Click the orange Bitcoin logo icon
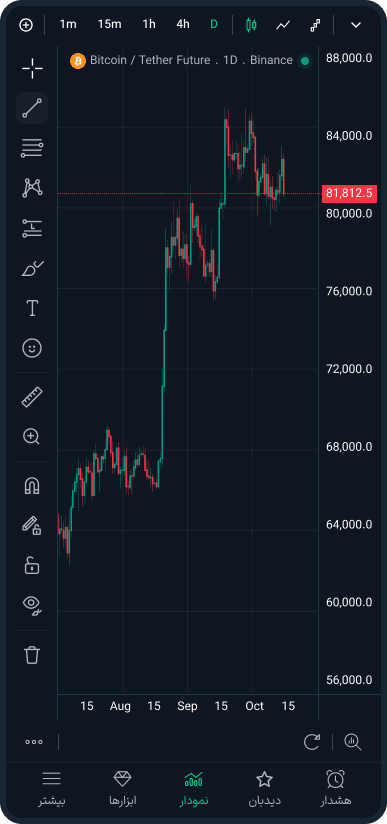The width and height of the screenshot is (387, 824). tap(78, 61)
